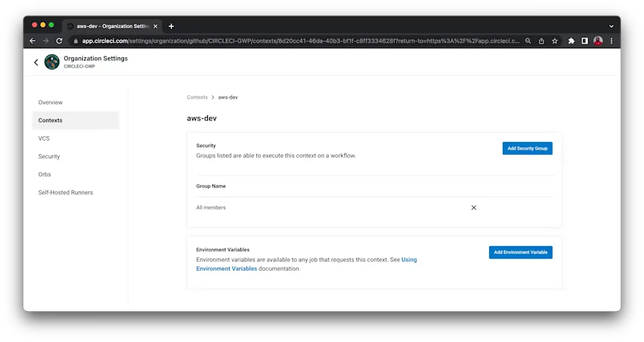Click the green macOS zoom window button
Image resolution: width=644 pixels, height=342 pixels.
(51, 25)
